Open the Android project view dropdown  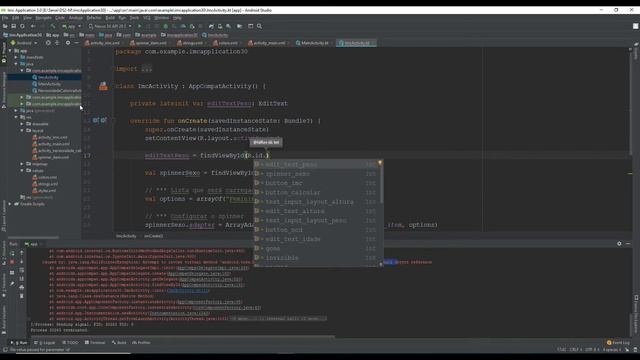click(24, 43)
